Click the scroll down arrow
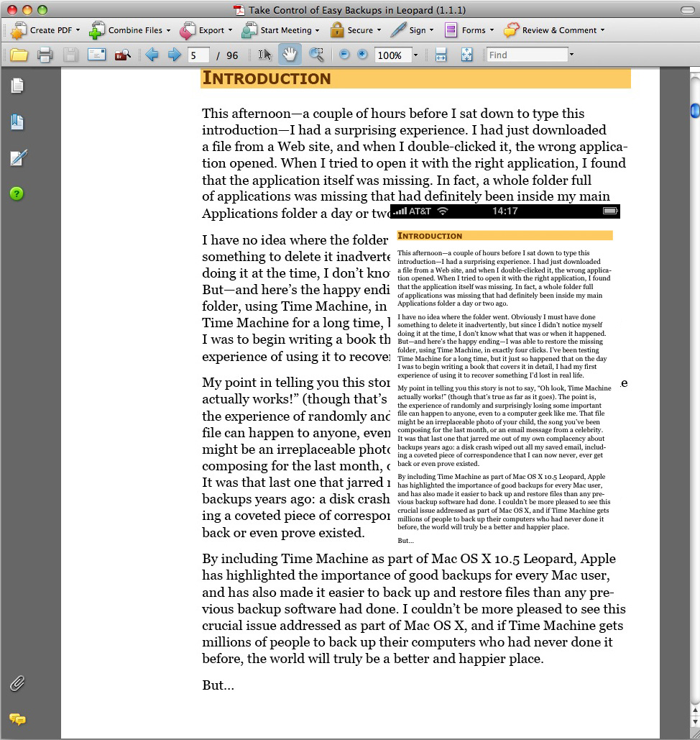700x740 pixels. click(694, 722)
